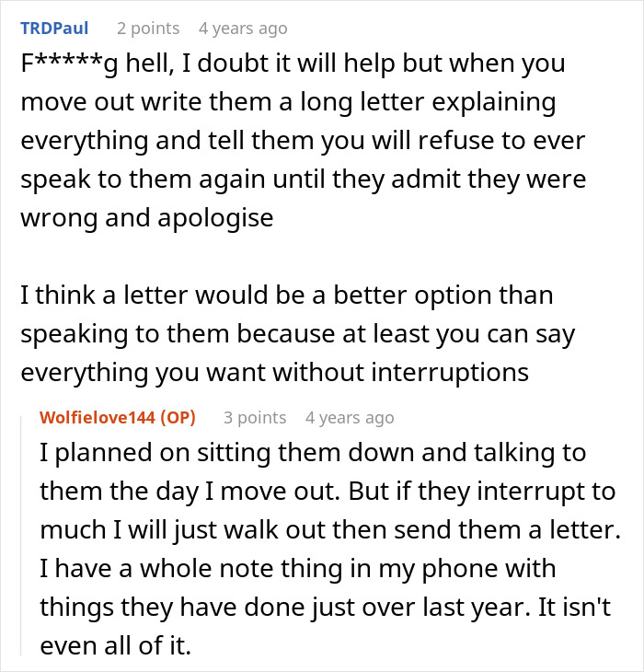Viewport: 644px width, 672px height.
Task: Click the line "everything you want without interruptions"
Action: pos(274,373)
